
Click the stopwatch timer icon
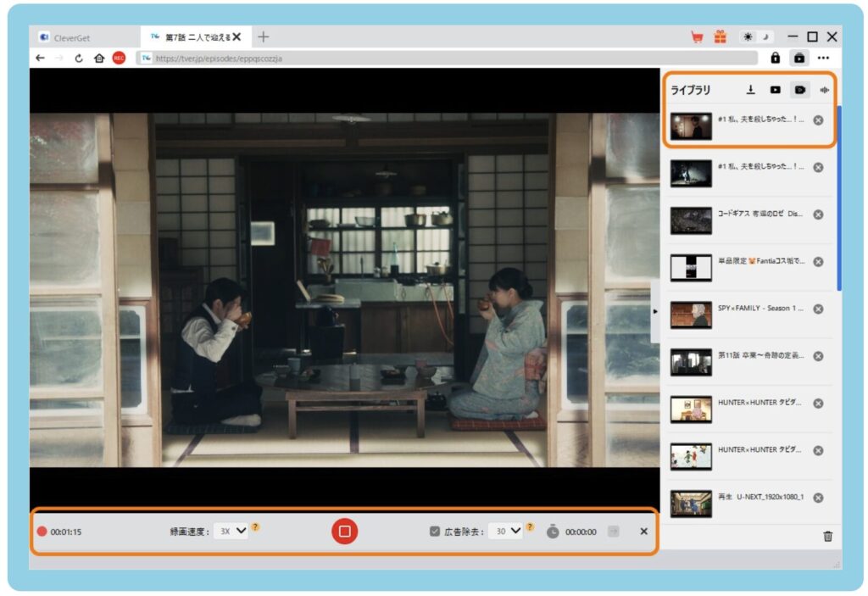coord(553,532)
